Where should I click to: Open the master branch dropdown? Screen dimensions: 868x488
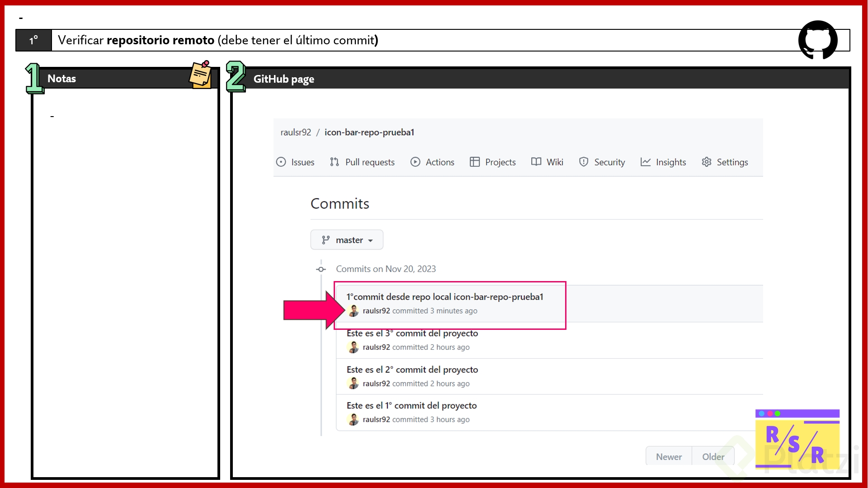point(347,240)
